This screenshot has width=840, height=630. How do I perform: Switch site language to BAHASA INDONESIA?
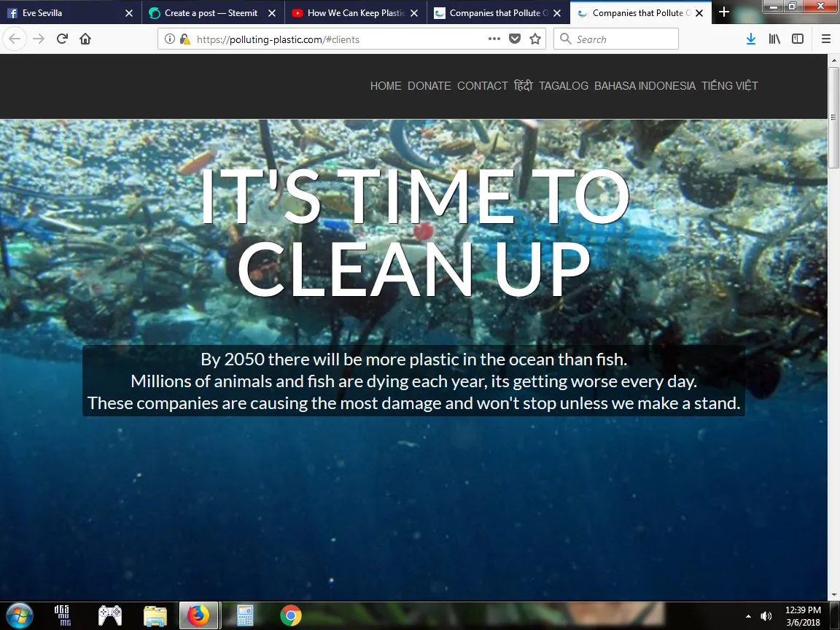[x=645, y=86]
